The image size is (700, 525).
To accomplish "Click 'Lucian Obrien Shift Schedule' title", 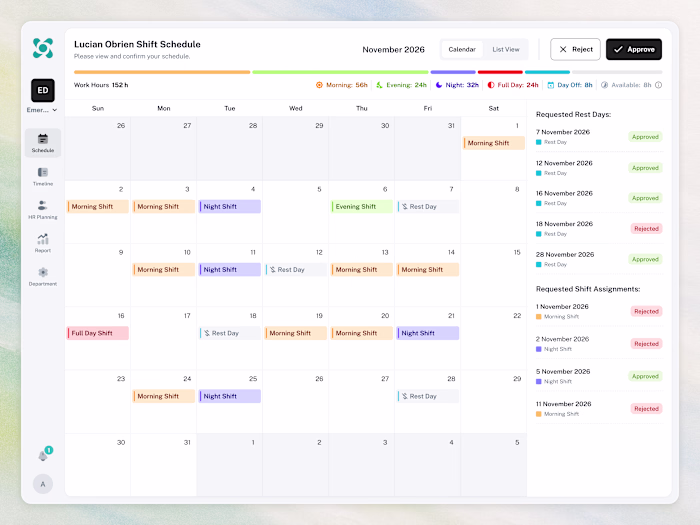I will coord(137,44).
